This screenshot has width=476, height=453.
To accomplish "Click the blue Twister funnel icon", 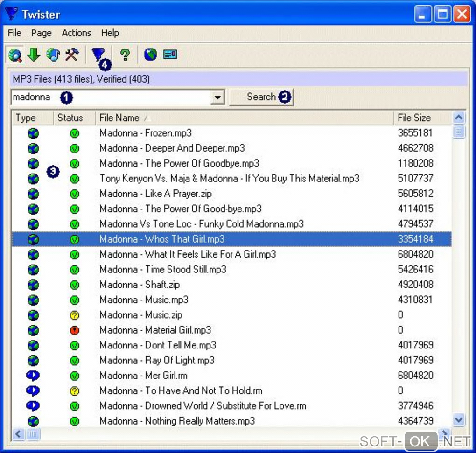I will [98, 55].
